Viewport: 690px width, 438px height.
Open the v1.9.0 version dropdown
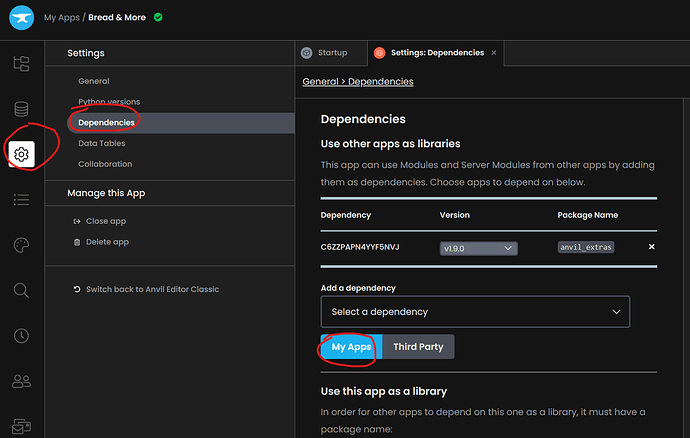click(x=479, y=248)
